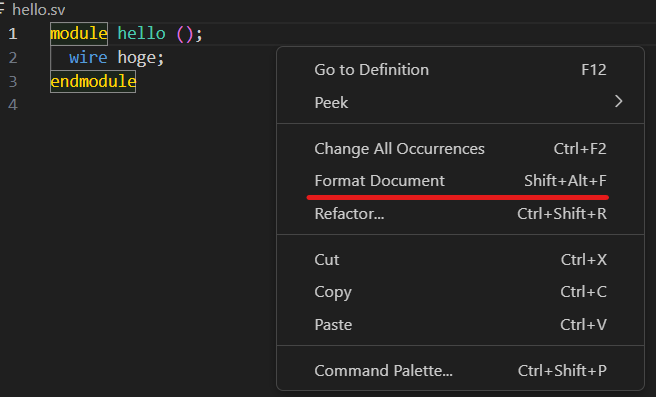Click the wire keyword on line 2
Screen dimensions: 656x397
(88, 57)
